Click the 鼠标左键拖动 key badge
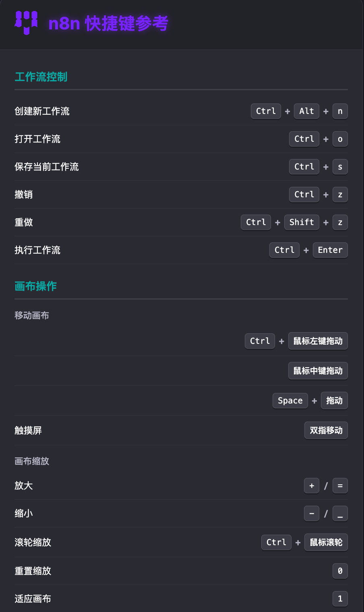 click(318, 341)
